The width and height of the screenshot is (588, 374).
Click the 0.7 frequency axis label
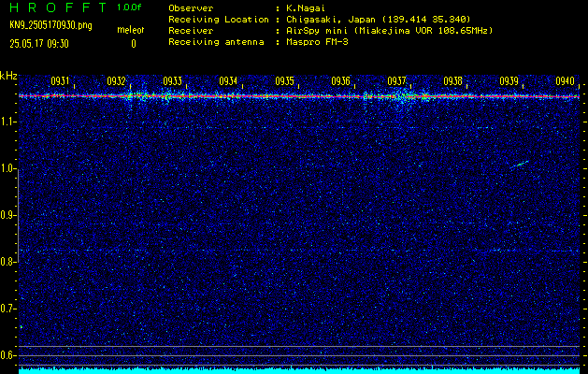coord(7,309)
